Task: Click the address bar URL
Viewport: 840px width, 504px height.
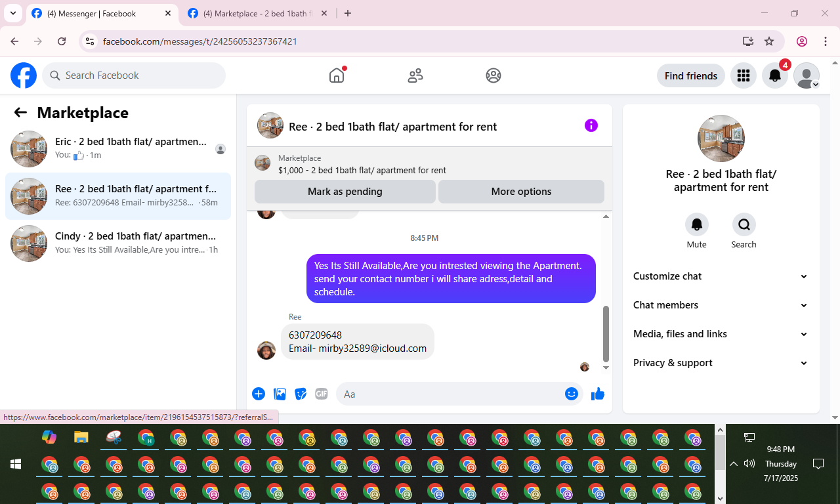Action: click(200, 41)
